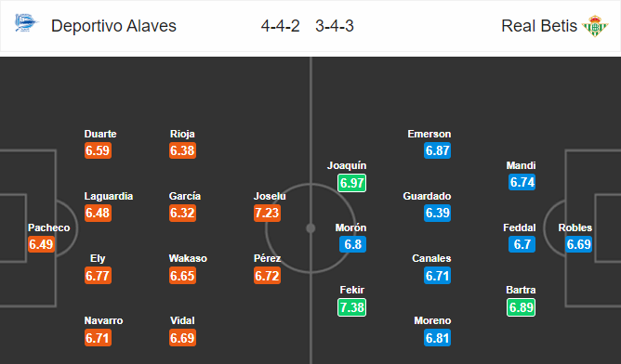Click the pitch center spot
621x364 pixels.
(310, 228)
